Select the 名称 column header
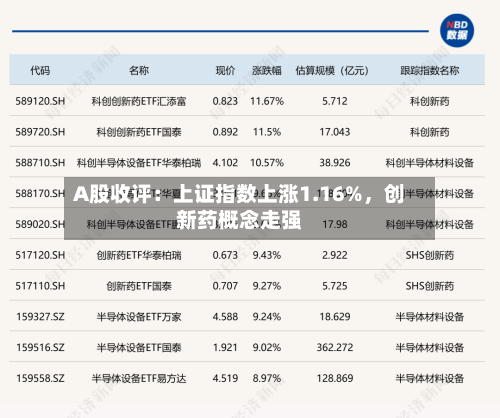 (139, 70)
